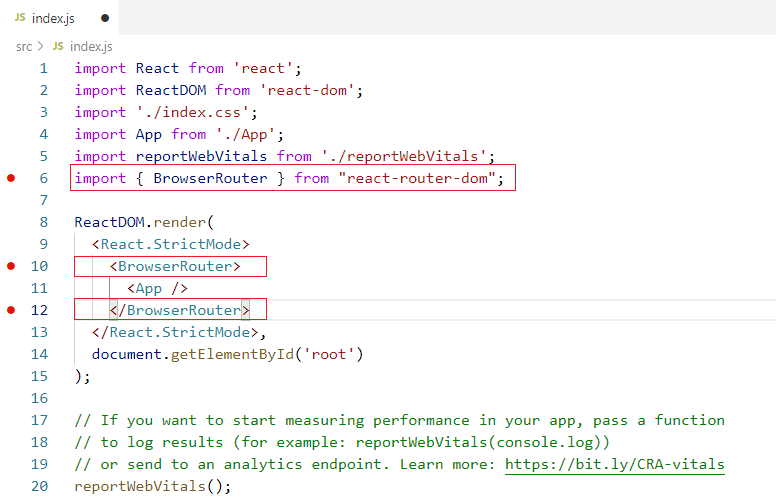
Task: Click the JS icon in the breadcrumb
Action: [58, 46]
